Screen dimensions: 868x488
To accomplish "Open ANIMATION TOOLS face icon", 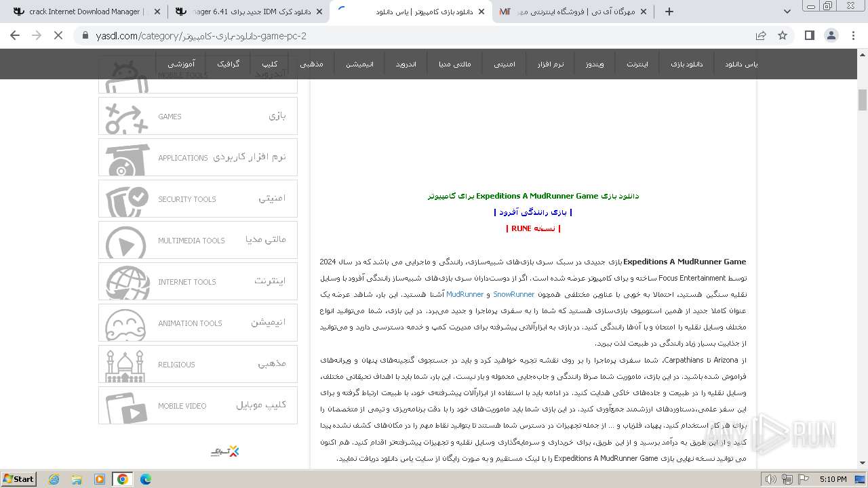I will tap(126, 325).
